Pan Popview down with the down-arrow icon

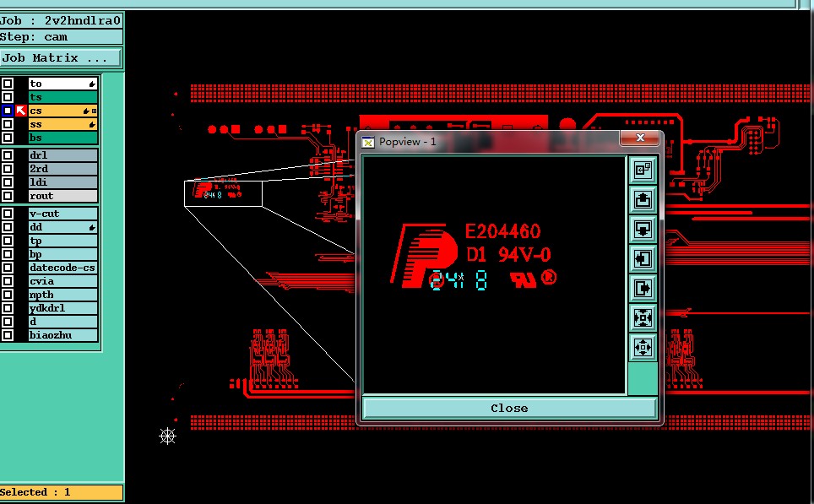tap(643, 229)
